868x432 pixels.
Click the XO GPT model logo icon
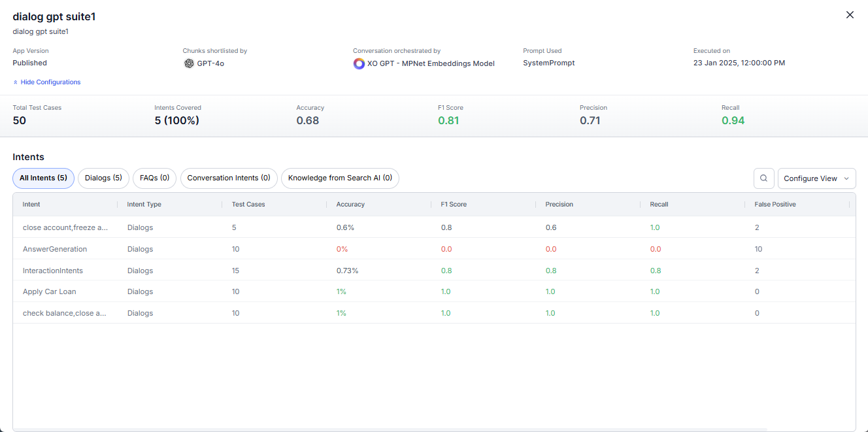point(359,63)
